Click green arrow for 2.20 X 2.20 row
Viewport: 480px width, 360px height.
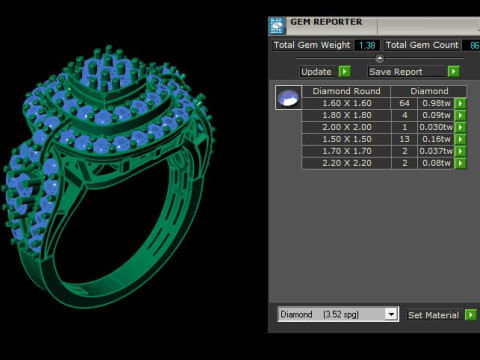pos(460,163)
